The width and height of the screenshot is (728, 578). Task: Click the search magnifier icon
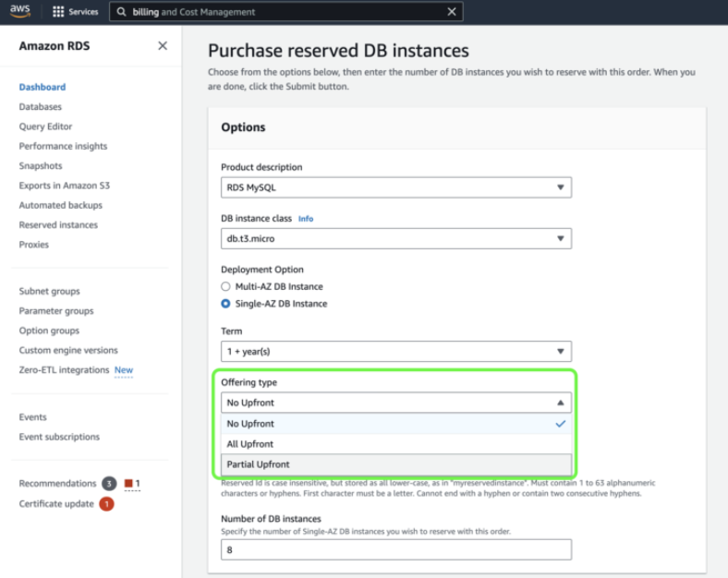click(x=121, y=12)
